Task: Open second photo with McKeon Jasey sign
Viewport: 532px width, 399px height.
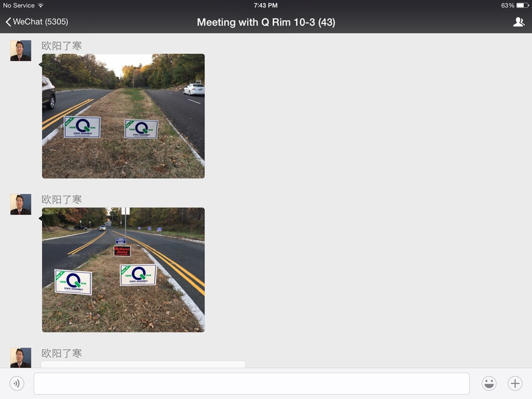Action: (123, 270)
